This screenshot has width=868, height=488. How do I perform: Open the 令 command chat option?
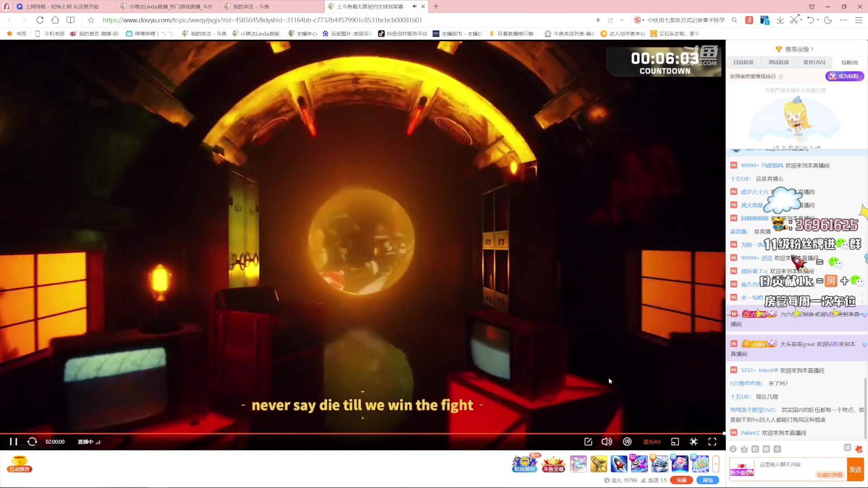(777, 449)
